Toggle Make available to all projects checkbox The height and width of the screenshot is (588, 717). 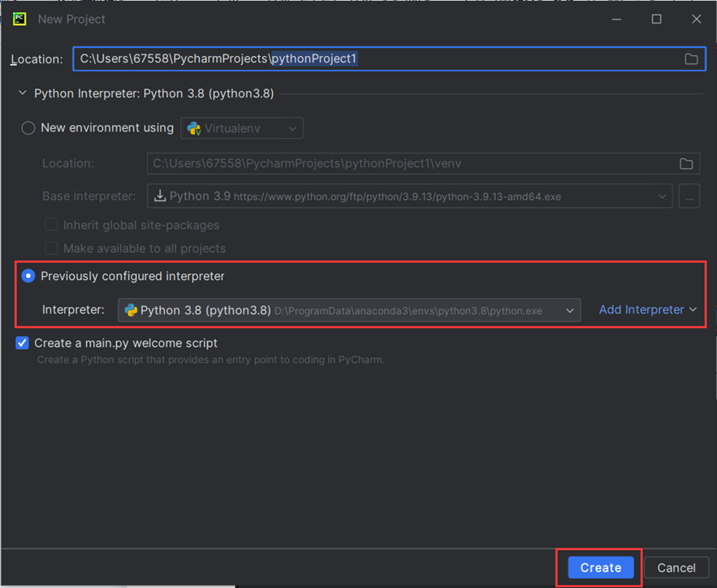(x=51, y=249)
